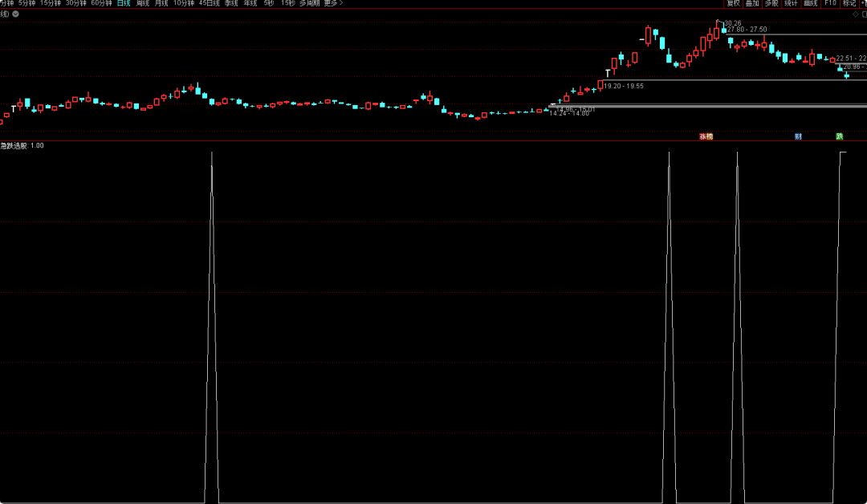This screenshot has height=504, width=867.
Task: Switch to the 5秒 period tab
Action: tap(269, 3)
